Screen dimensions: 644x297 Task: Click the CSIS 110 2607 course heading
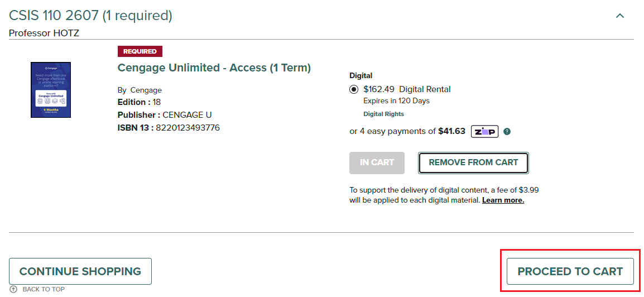(x=90, y=16)
